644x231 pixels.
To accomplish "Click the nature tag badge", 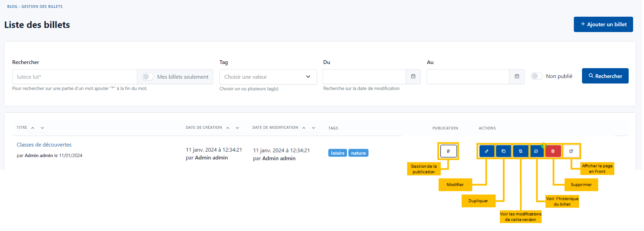I will point(358,153).
